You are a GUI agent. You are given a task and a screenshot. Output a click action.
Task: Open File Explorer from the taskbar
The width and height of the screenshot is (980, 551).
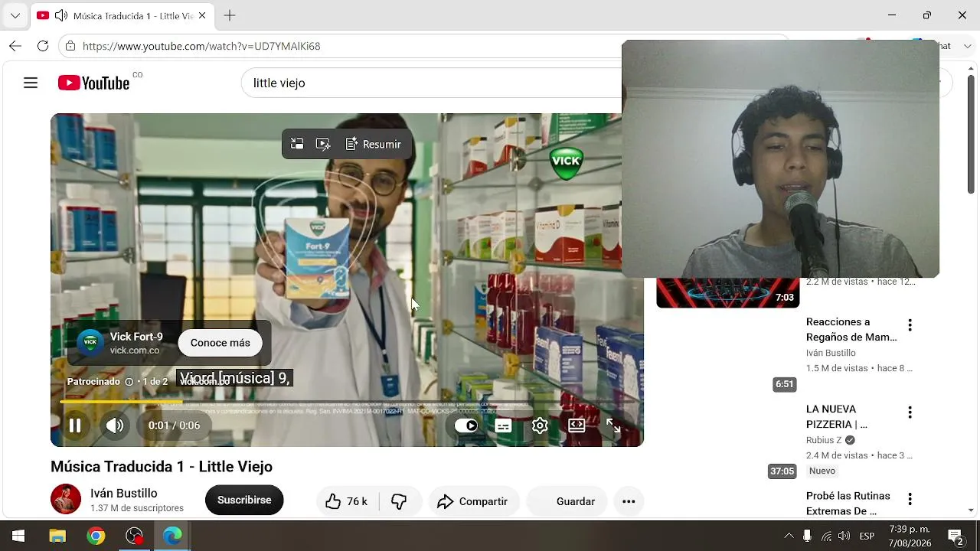coord(57,536)
